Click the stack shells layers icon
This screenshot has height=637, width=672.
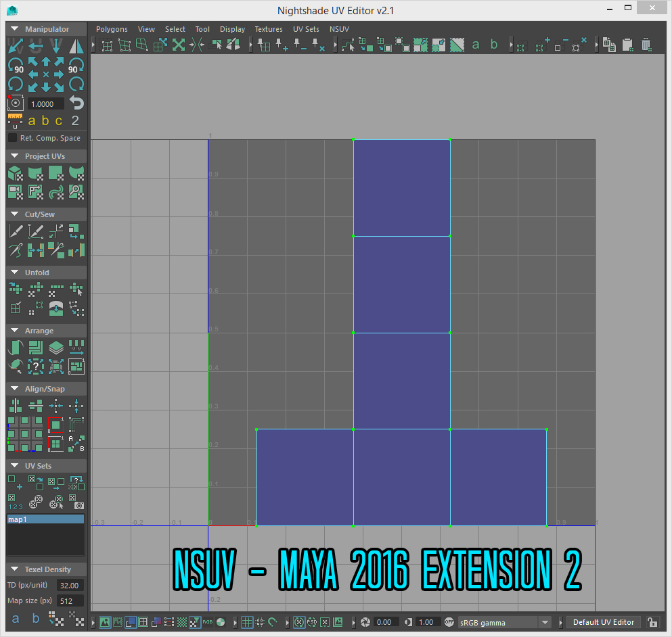point(56,348)
